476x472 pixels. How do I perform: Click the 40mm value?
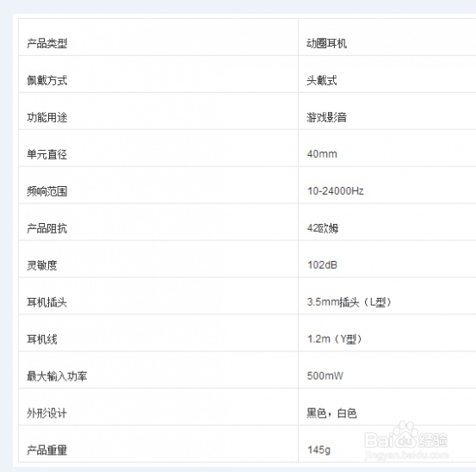click(322, 154)
